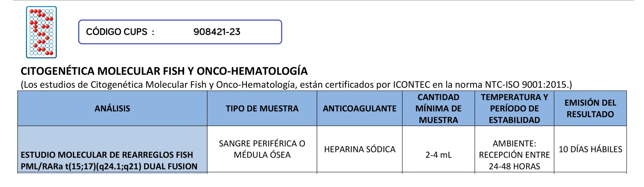644x187 pixels.
Task: Select the ANTICOAGULANTE column header
Action: pos(359,108)
